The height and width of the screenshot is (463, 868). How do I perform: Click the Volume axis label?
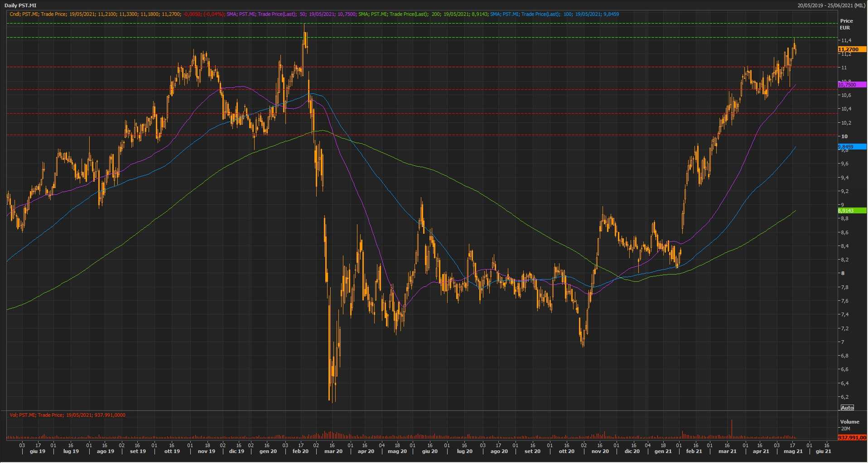(x=849, y=422)
